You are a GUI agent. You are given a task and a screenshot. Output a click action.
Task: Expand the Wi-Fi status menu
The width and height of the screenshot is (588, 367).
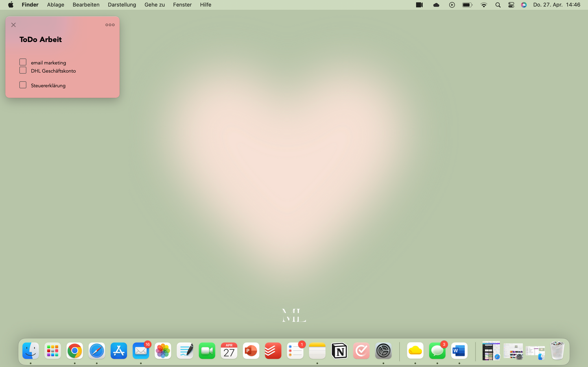[483, 5]
